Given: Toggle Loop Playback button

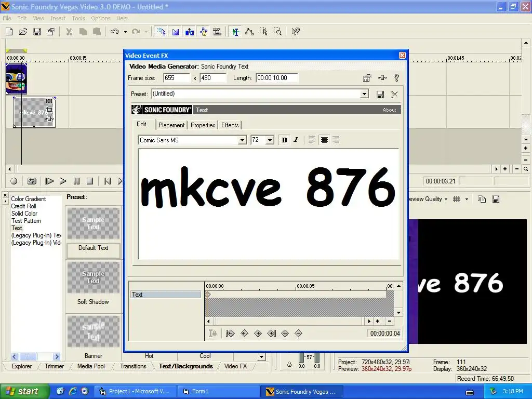Looking at the screenshot, I should click(32, 181).
